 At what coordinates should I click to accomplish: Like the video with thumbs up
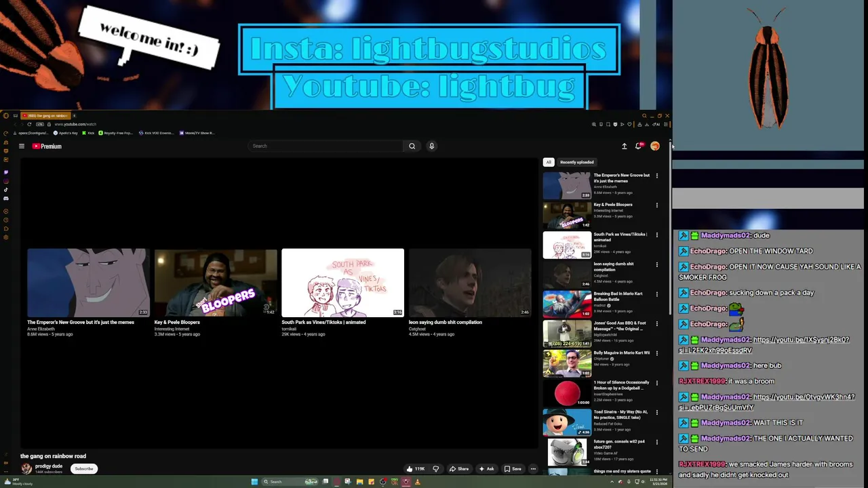coord(415,468)
